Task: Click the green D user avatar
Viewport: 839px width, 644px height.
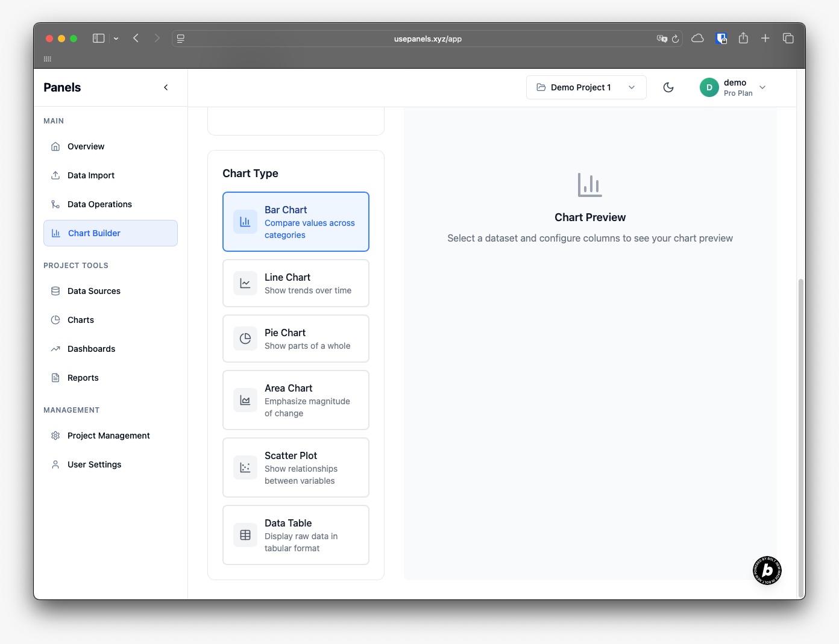Action: coord(709,87)
